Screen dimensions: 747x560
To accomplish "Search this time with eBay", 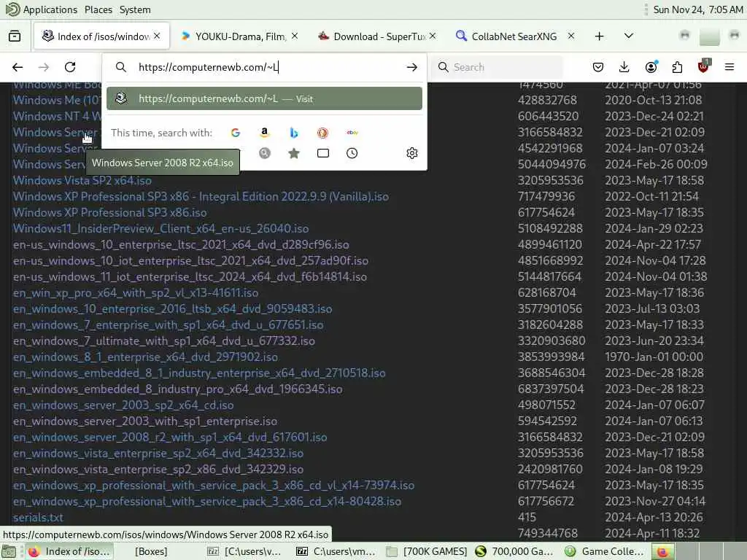I will pos(352,133).
